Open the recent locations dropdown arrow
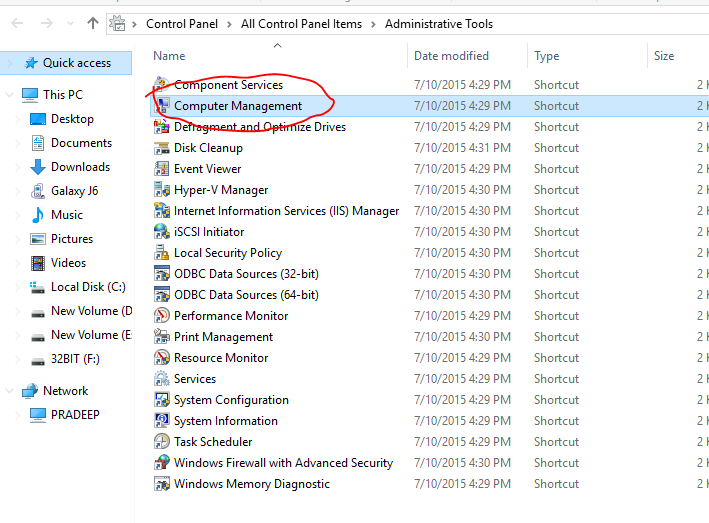 (x=70, y=24)
